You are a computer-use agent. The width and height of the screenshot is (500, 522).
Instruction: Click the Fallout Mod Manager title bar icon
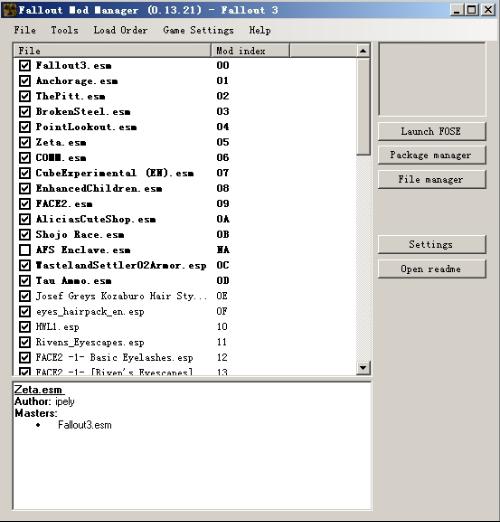tap(9, 10)
